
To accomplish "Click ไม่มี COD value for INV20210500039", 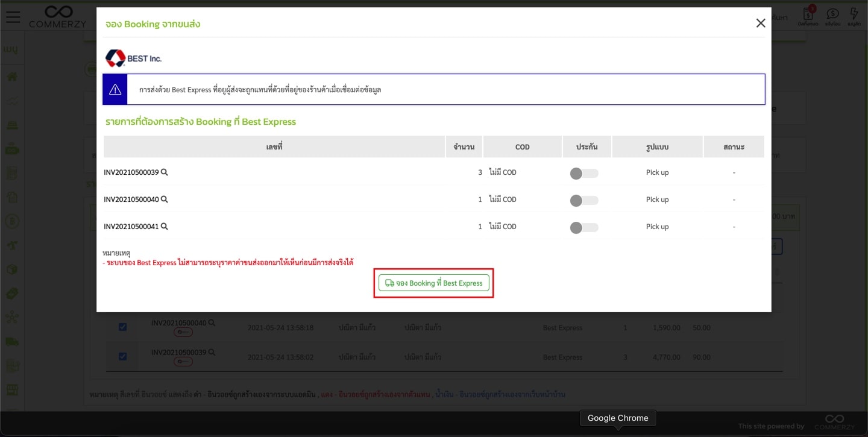I will coord(503,172).
